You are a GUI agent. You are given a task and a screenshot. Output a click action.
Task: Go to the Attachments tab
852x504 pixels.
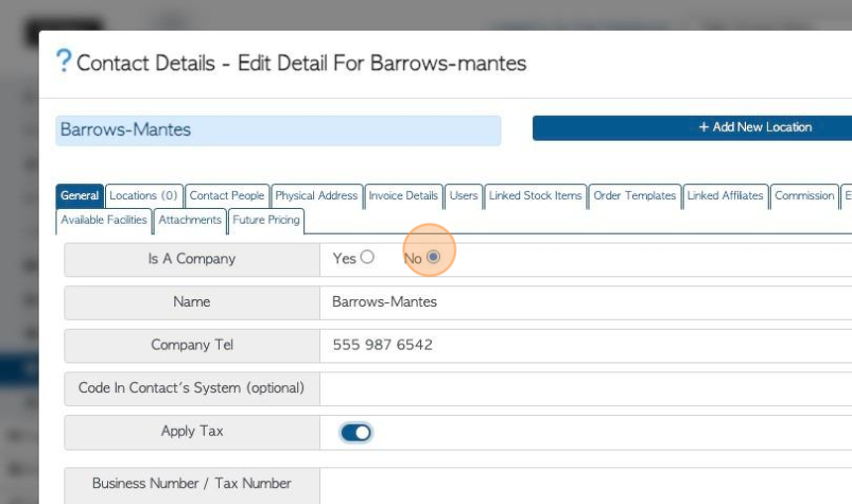pyautogui.click(x=189, y=220)
